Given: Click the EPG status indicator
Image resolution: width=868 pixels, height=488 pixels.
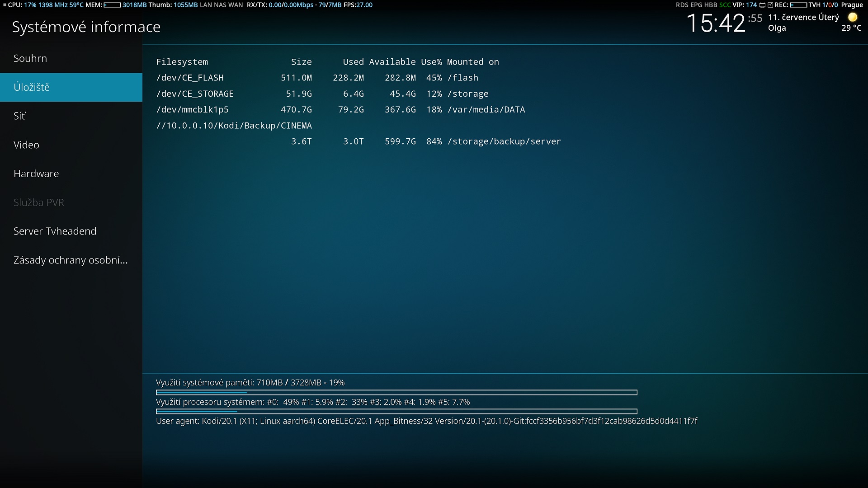Looking at the screenshot, I should (696, 5).
